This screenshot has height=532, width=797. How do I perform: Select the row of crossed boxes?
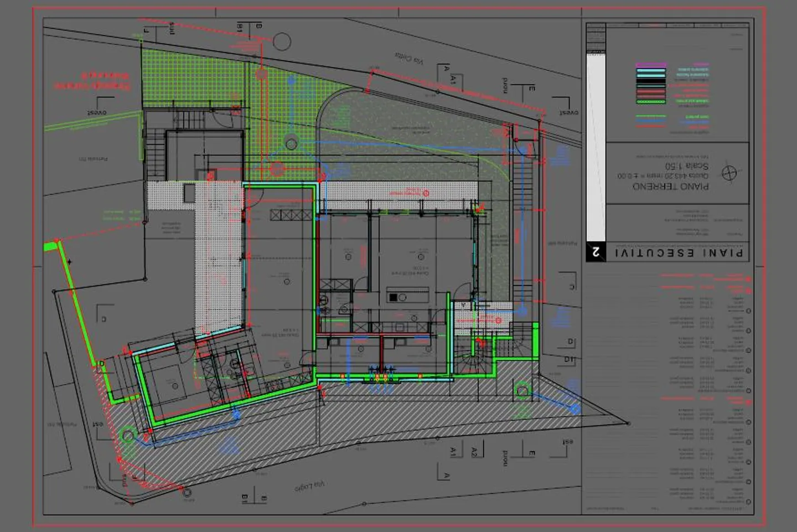pyautogui.click(x=291, y=215)
